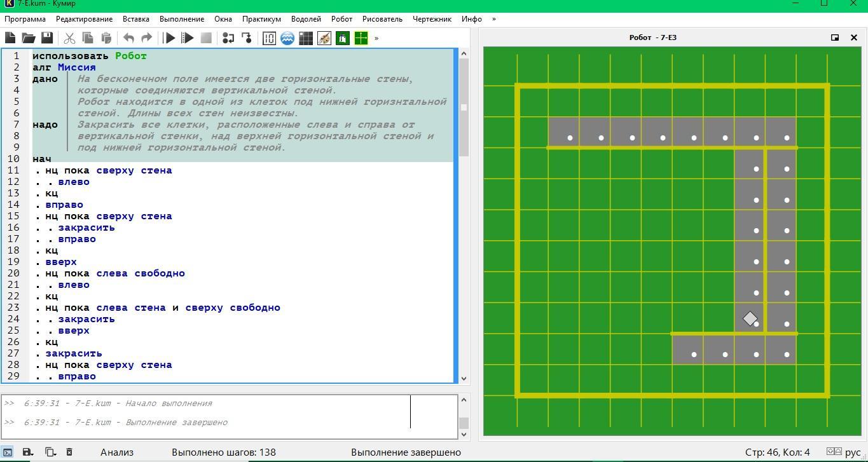This screenshot has width=868, height=462.
Task: Open the Практикум menu
Action: point(261,19)
